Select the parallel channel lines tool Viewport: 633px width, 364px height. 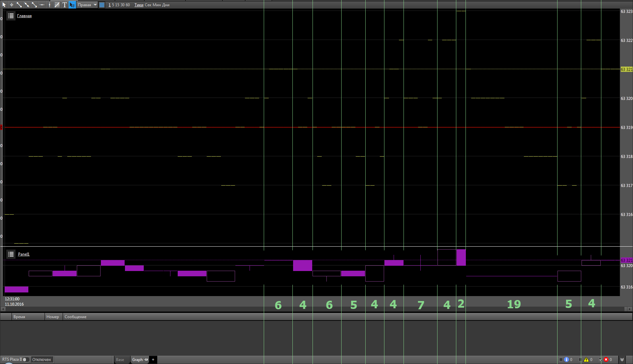click(57, 5)
